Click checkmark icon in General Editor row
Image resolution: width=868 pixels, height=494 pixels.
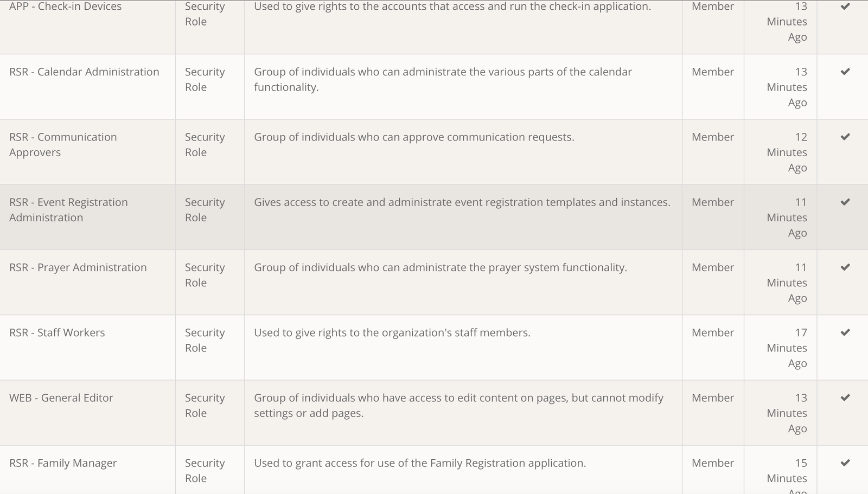click(x=845, y=397)
